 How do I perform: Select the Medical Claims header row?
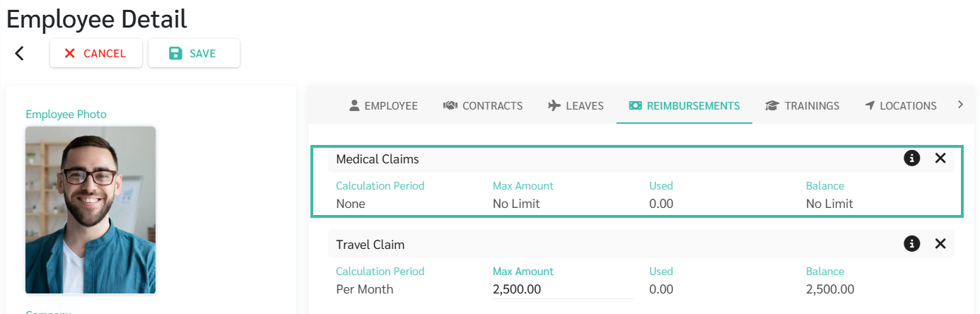click(641, 159)
